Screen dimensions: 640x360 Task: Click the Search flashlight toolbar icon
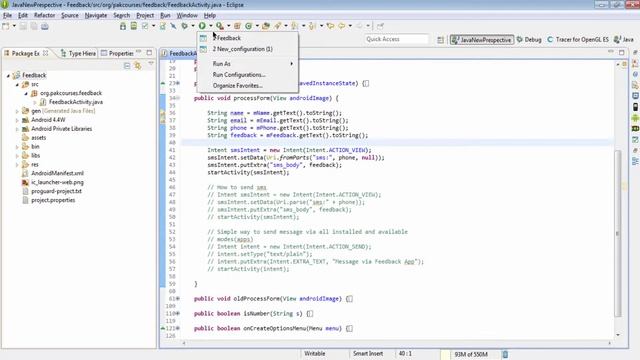coord(278,26)
